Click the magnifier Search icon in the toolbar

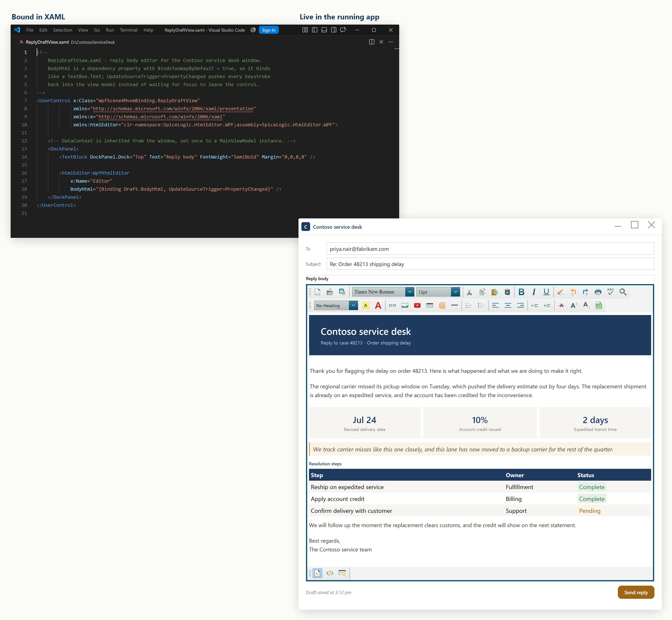(x=623, y=292)
